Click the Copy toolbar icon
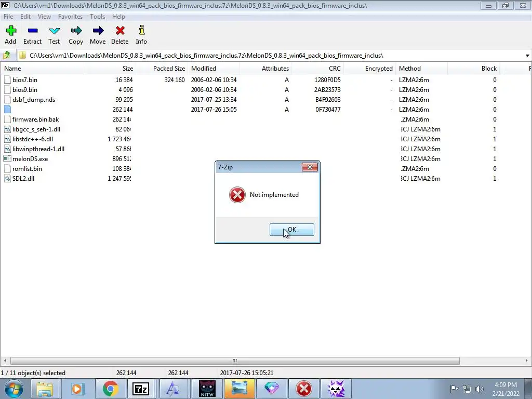The width and height of the screenshot is (532, 399). [x=76, y=31]
